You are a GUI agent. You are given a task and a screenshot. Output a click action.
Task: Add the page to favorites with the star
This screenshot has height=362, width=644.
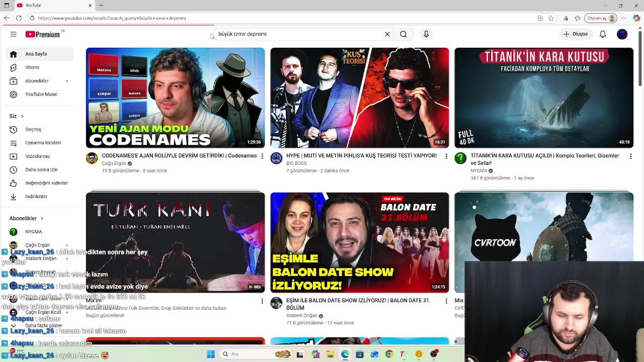pos(551,18)
